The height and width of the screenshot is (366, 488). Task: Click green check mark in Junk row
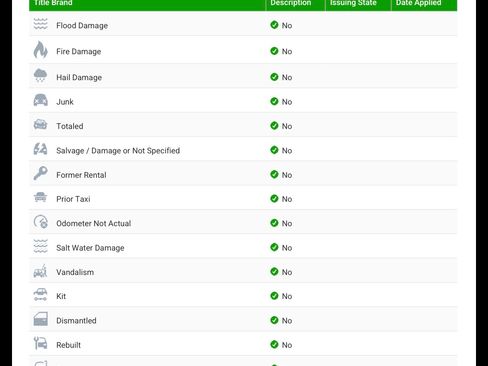click(x=274, y=101)
